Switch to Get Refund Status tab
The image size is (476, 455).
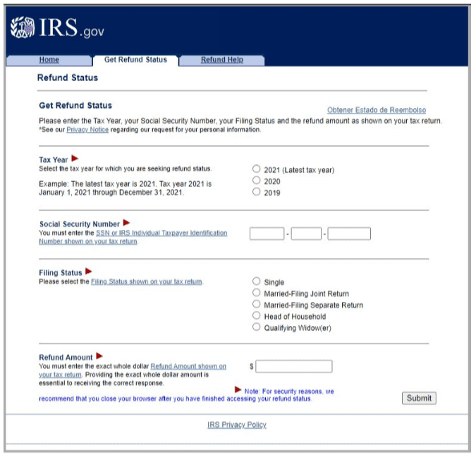tap(135, 60)
